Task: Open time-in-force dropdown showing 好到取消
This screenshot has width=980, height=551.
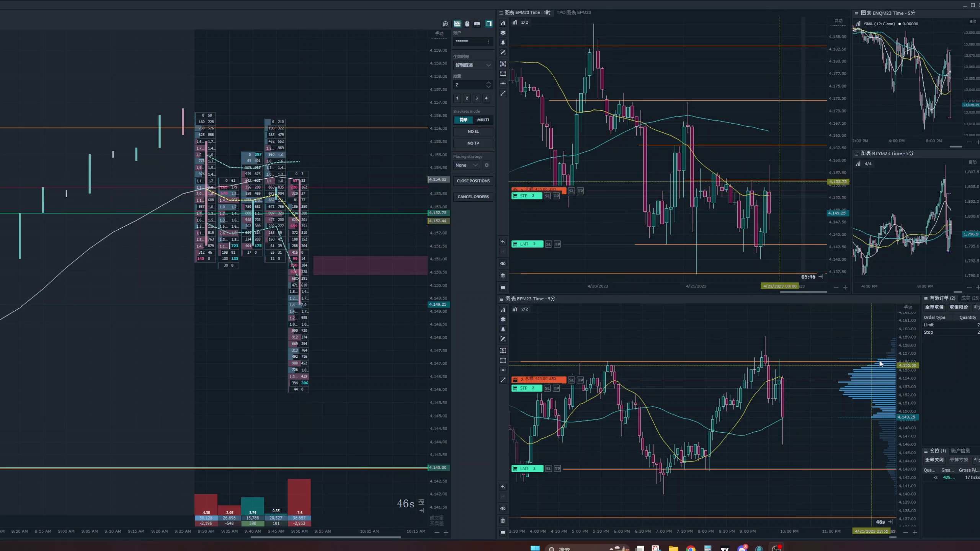Action: [x=473, y=65]
